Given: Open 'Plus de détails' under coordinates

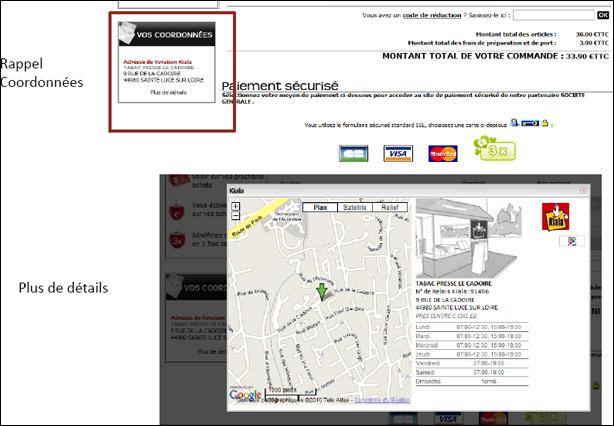Looking at the screenshot, I should click(166, 92).
